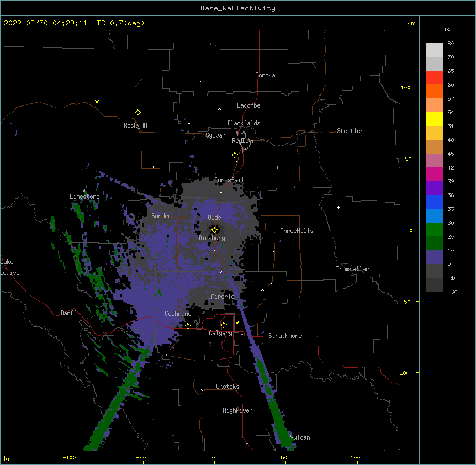Click the Sundre town label
Screen dimensions: 476x465
click(x=161, y=216)
